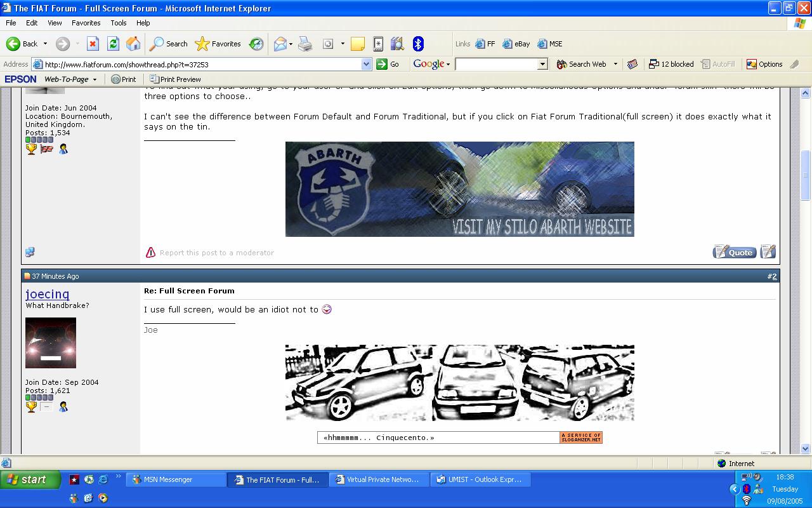Click the FF link in the Links bar
The height and width of the screenshot is (508, 812).
tap(485, 44)
